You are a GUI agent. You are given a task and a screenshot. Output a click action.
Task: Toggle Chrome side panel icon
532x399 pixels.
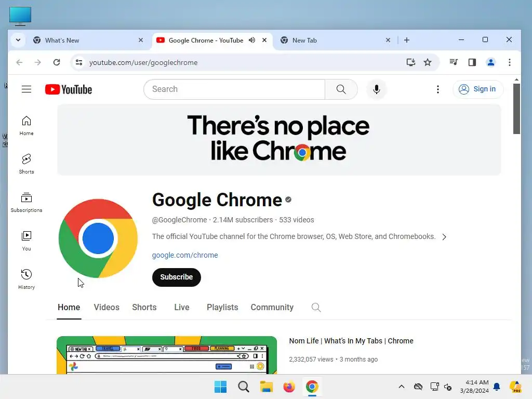(472, 62)
